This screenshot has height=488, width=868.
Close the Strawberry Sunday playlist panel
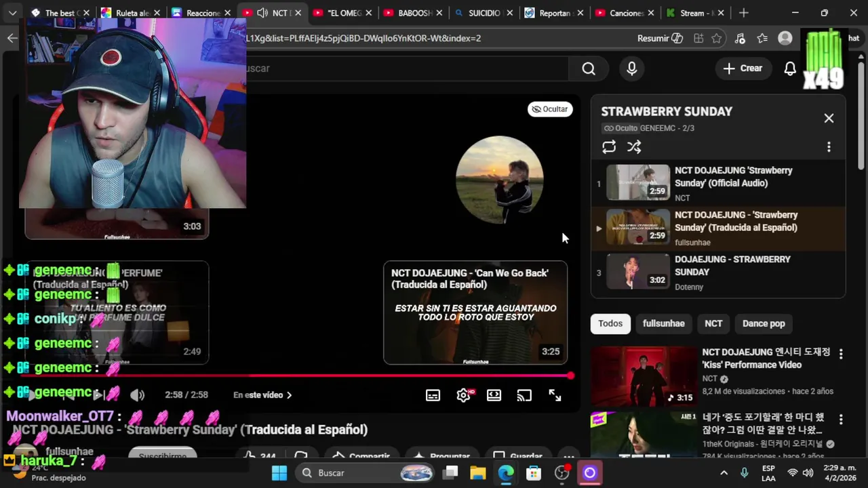[x=829, y=118]
